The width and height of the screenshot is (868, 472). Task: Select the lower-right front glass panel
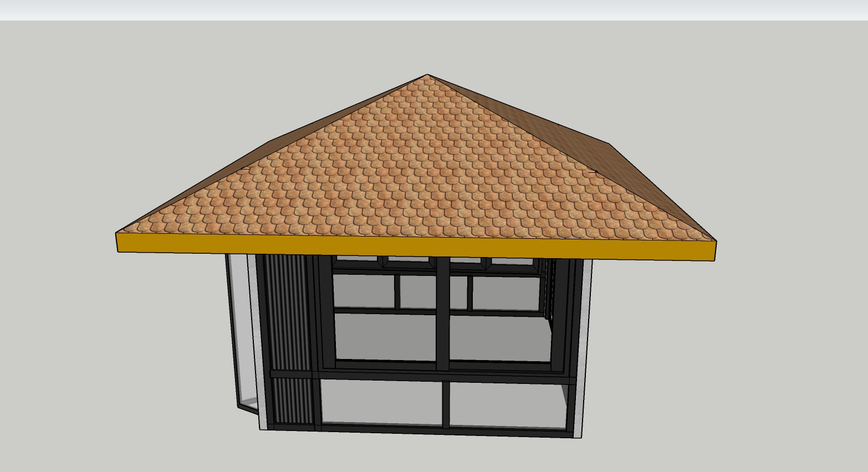click(x=507, y=404)
